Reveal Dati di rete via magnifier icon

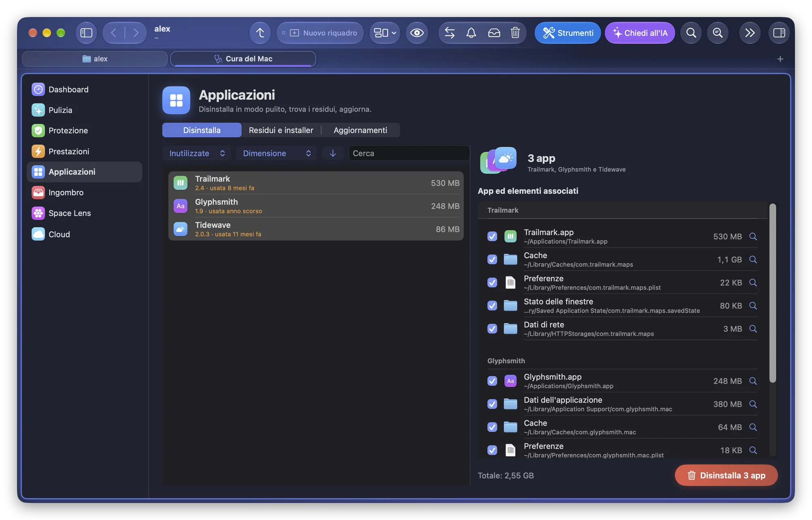point(753,328)
